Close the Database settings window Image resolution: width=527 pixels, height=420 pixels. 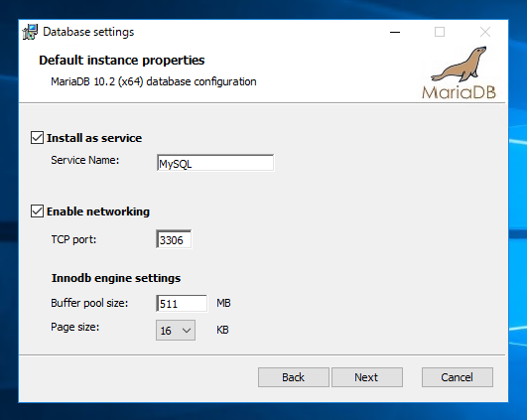[485, 32]
